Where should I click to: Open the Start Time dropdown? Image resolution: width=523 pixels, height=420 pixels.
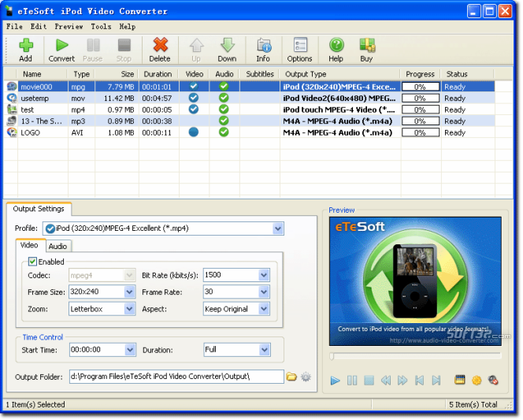130,350
